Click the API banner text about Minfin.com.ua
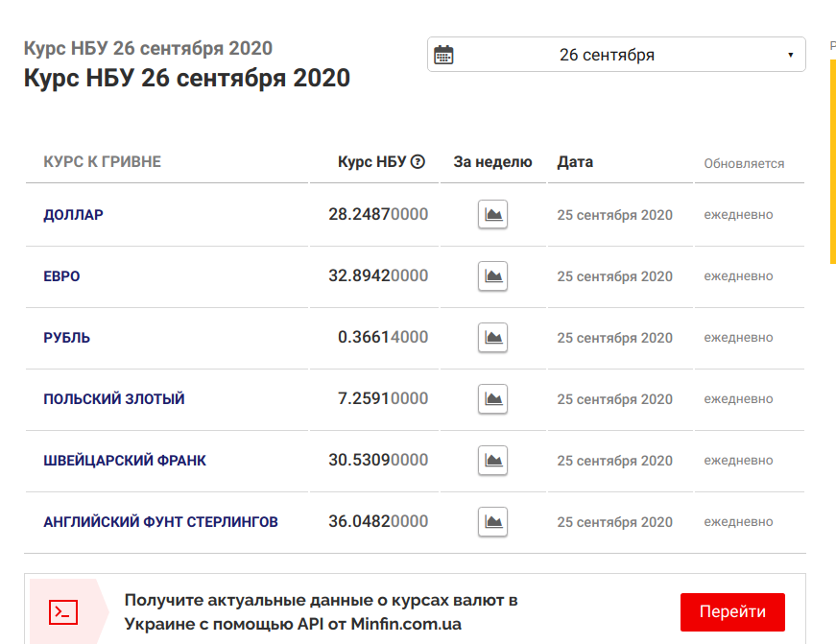This screenshot has height=644, width=836. click(321, 612)
